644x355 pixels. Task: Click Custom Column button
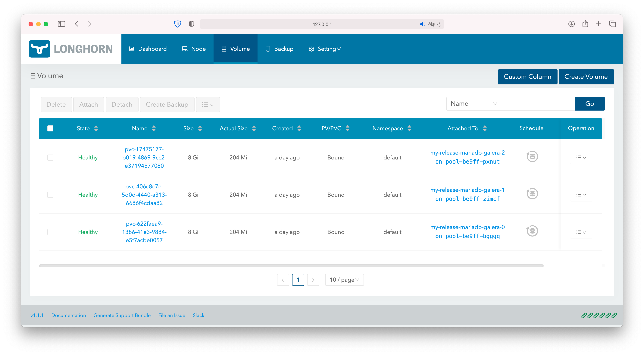527,77
